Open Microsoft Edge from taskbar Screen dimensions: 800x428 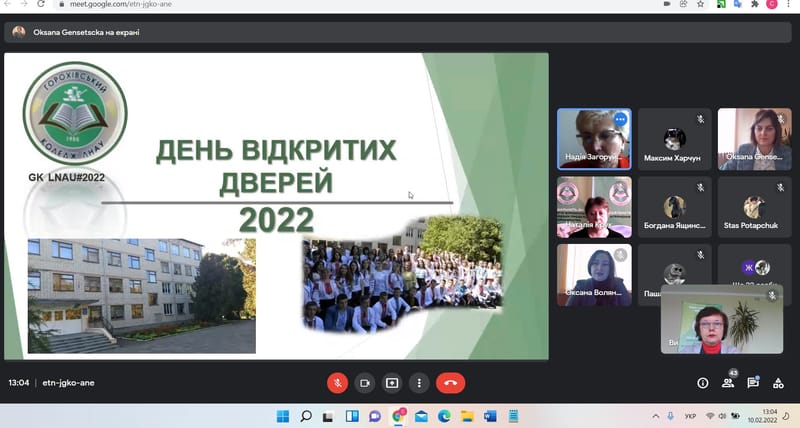point(444,416)
